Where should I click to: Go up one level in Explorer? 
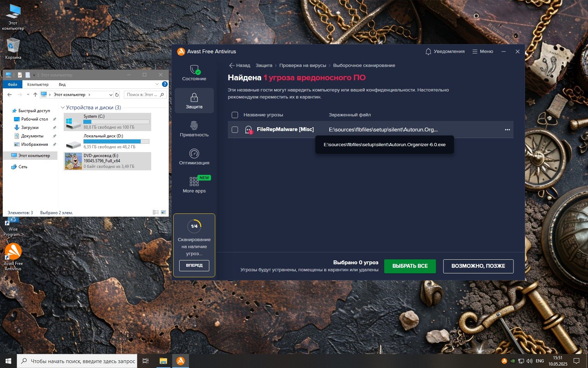[x=35, y=95]
